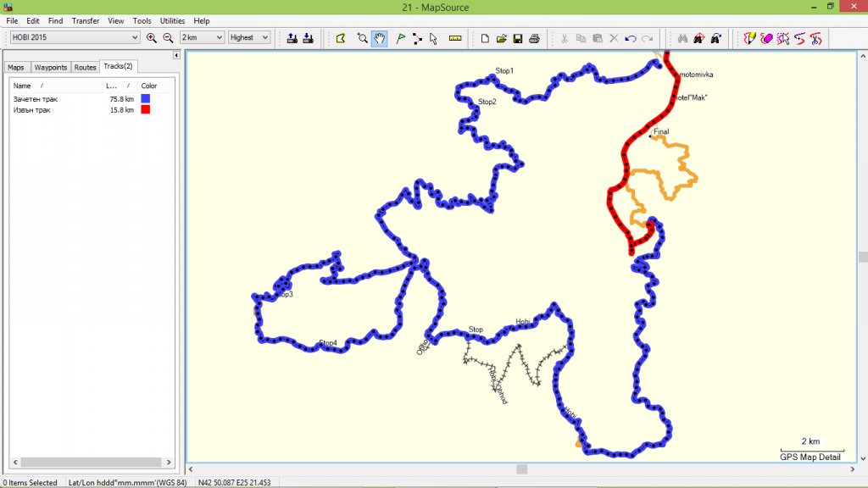
Task: Click the Stop1 waypoint label on map
Action: point(504,71)
